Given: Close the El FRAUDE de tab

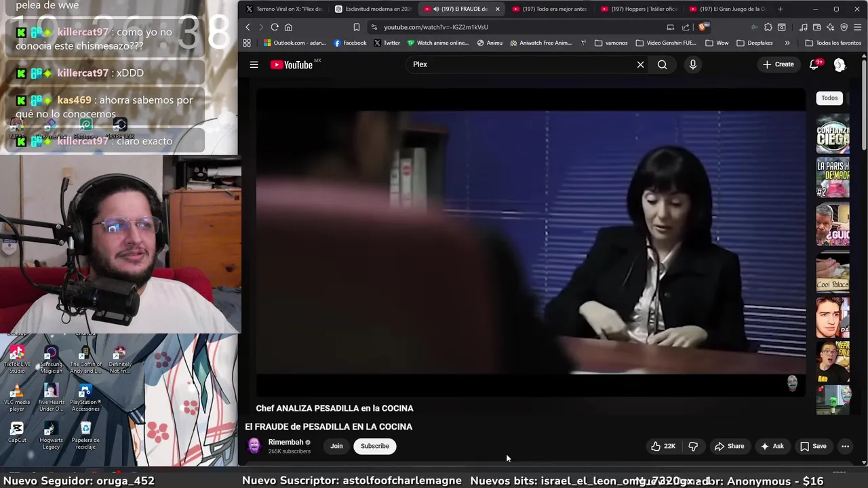Looking at the screenshot, I should pos(497,9).
